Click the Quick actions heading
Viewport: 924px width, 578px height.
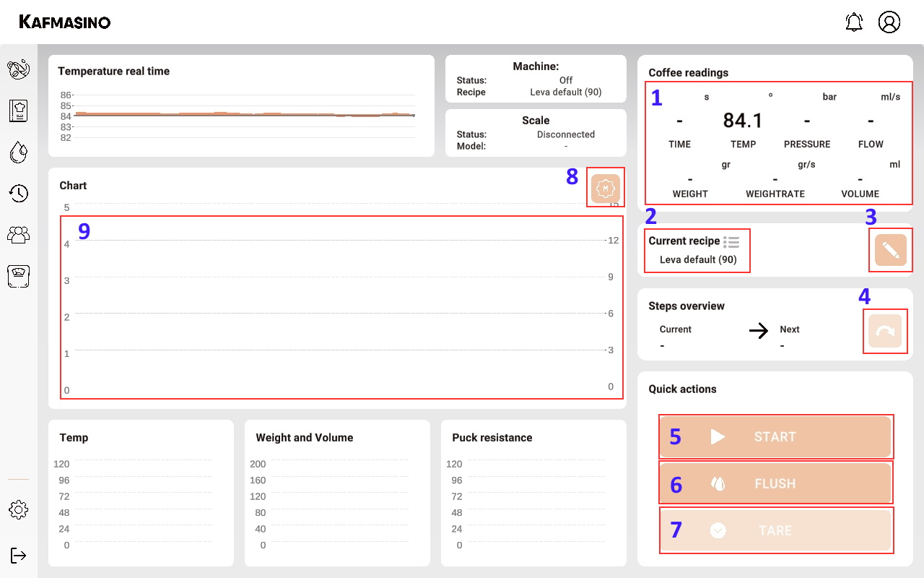(682, 389)
